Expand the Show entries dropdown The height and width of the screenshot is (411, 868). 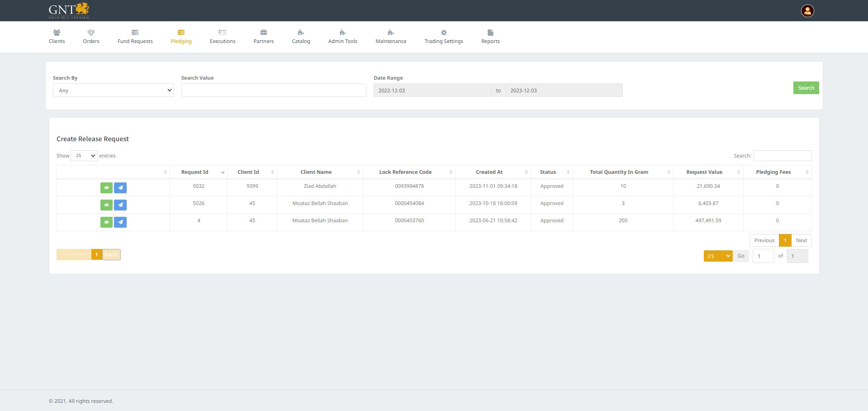(84, 156)
